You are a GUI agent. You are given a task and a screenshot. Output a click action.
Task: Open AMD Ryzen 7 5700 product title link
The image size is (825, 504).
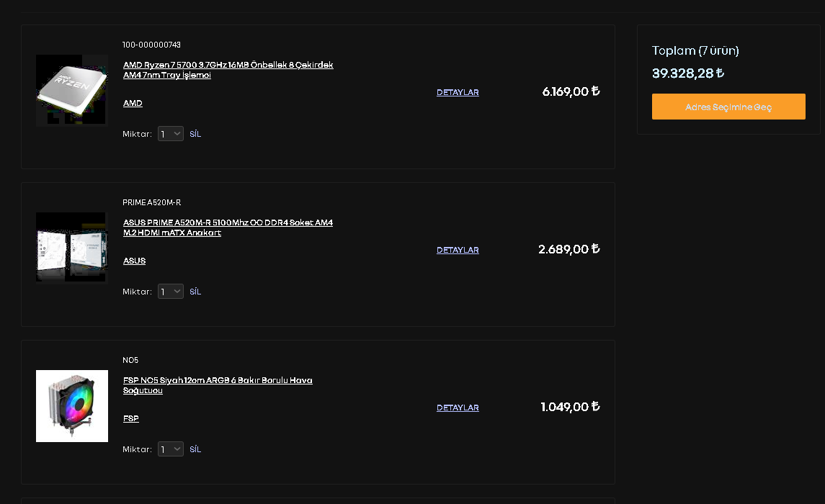[x=228, y=70]
